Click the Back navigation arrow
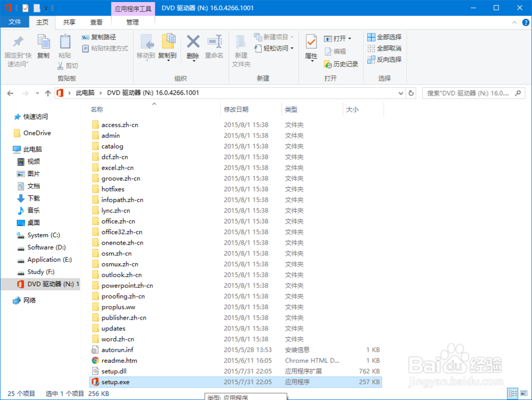The width and height of the screenshot is (532, 400). coord(11,93)
